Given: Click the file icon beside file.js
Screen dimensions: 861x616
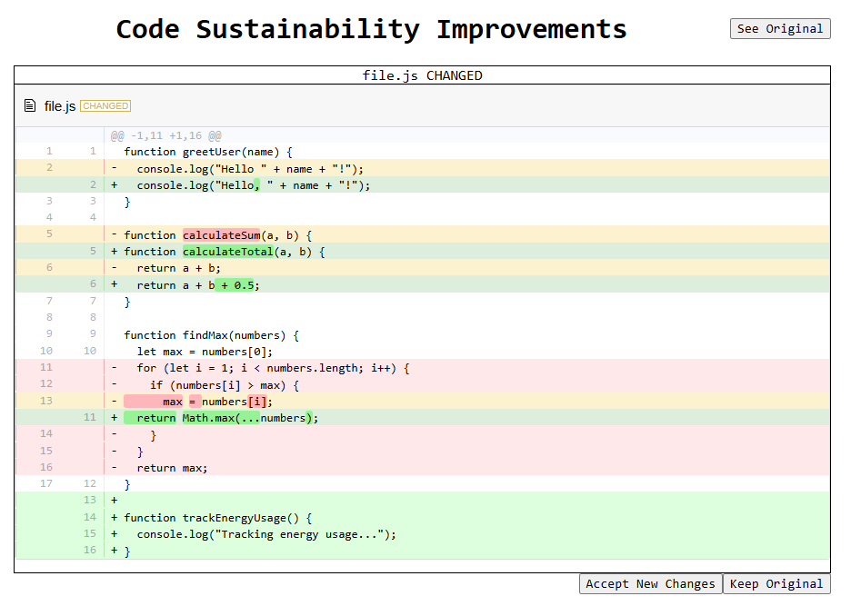Looking at the screenshot, I should coord(30,106).
